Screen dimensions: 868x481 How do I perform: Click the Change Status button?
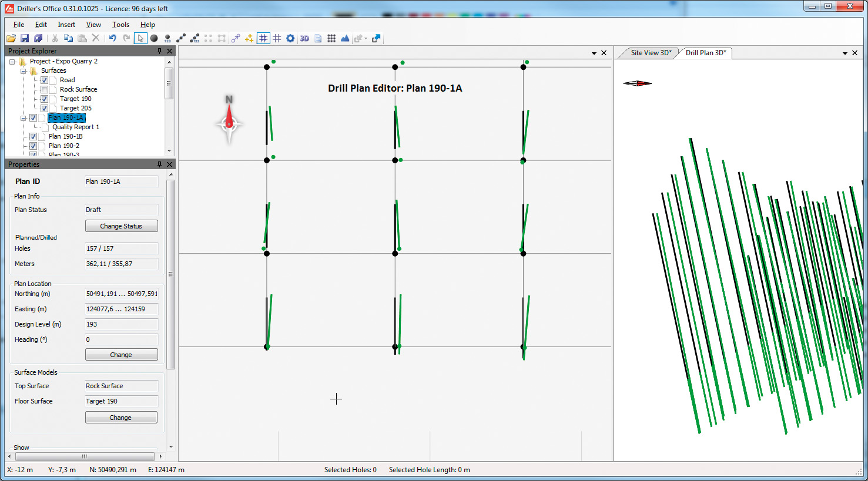point(122,226)
